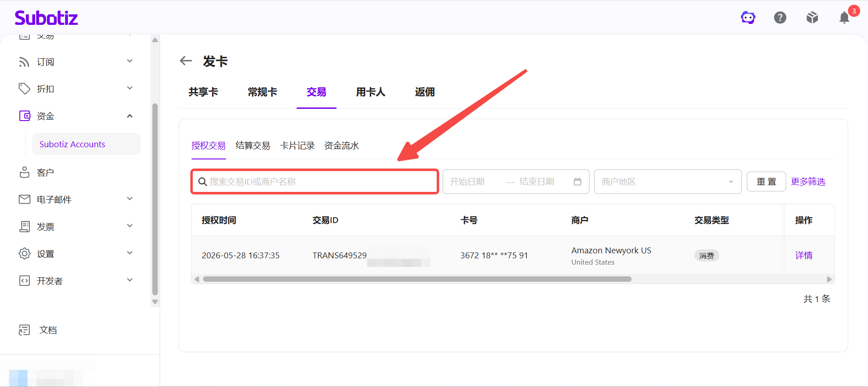The image size is (868, 387).
Task: Click the code icon beside 开发者
Action: 24,281
